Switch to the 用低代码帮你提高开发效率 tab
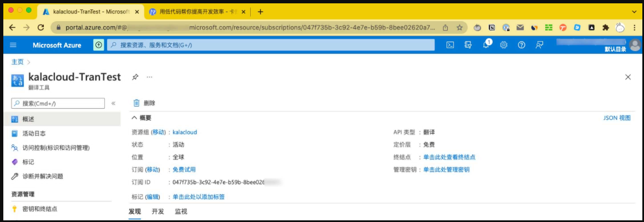 (197, 12)
